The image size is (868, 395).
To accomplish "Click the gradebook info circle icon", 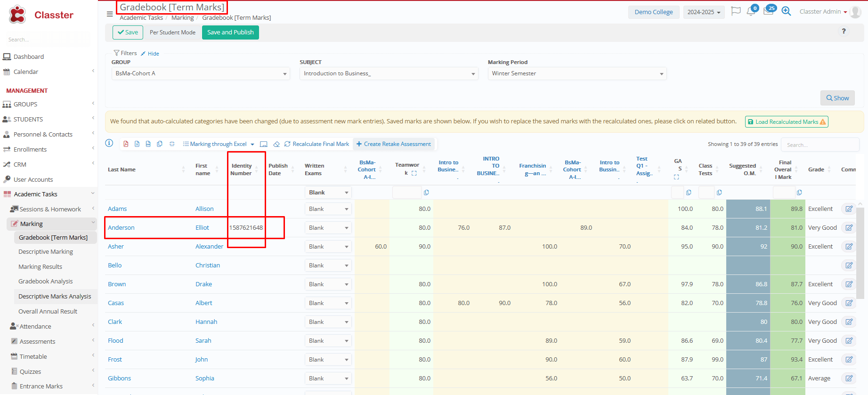I will [x=109, y=143].
